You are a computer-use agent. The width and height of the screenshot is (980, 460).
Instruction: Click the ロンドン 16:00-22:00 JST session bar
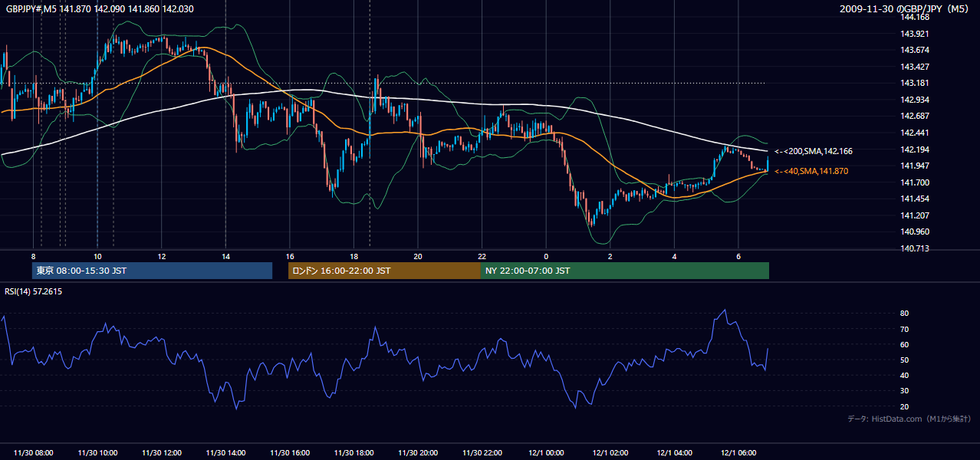pos(384,271)
